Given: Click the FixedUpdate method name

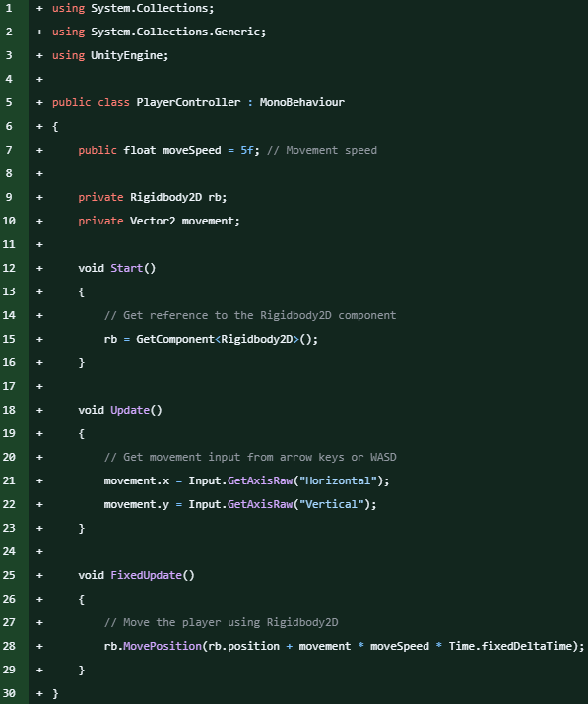Looking at the screenshot, I should [x=146, y=575].
